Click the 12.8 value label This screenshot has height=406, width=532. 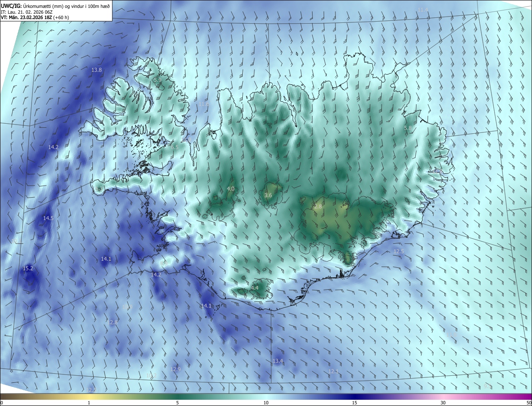coord(113,322)
